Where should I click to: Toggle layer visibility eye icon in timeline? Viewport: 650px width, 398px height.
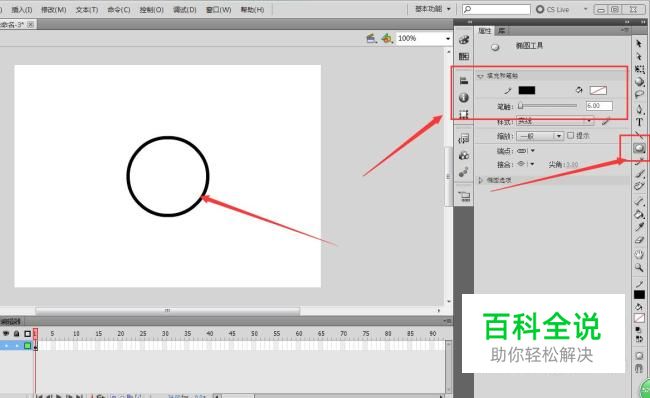coord(6,333)
